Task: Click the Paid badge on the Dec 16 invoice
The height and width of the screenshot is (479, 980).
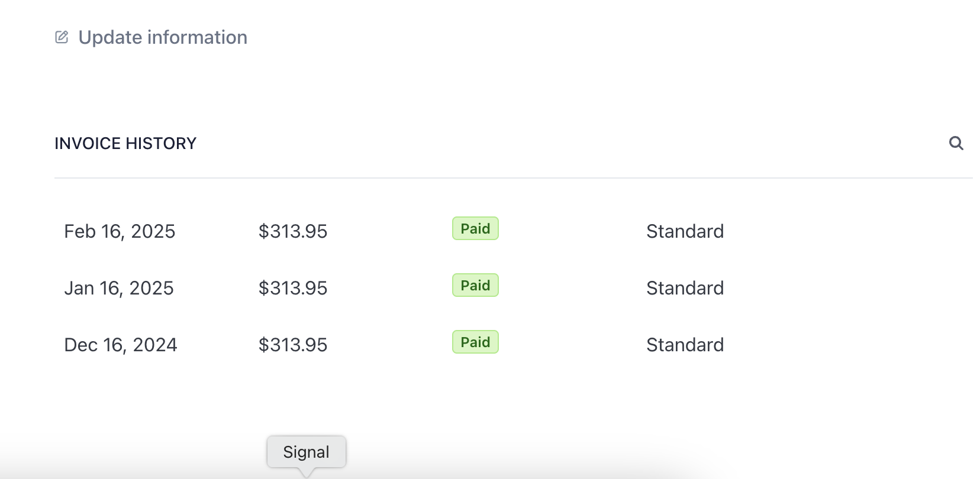Action: [x=475, y=342]
